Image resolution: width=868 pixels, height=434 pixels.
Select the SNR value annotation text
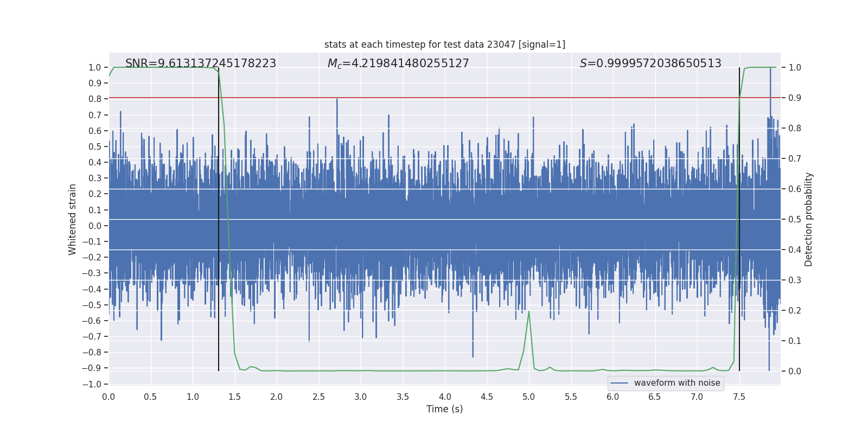point(200,63)
